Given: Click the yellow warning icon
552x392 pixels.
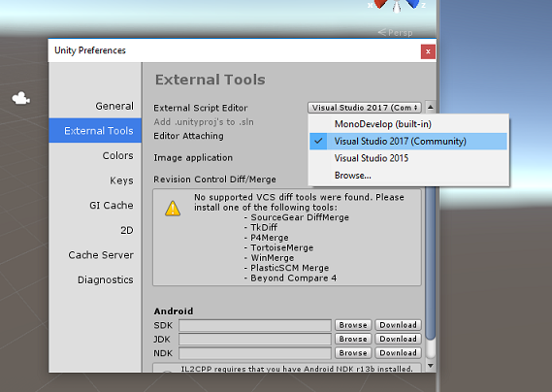Looking at the screenshot, I should coord(173,209).
